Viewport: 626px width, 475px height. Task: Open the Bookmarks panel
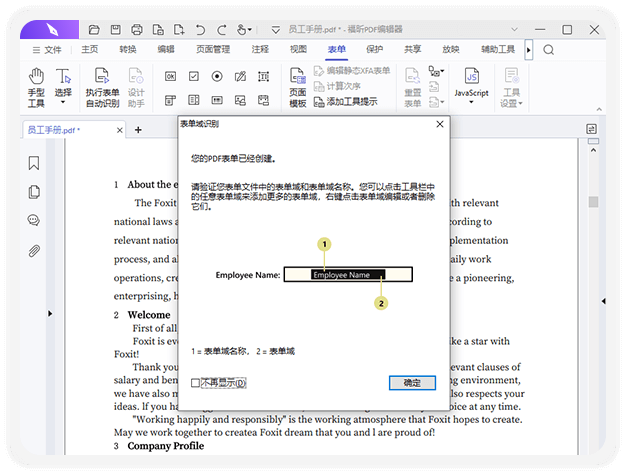click(x=34, y=163)
